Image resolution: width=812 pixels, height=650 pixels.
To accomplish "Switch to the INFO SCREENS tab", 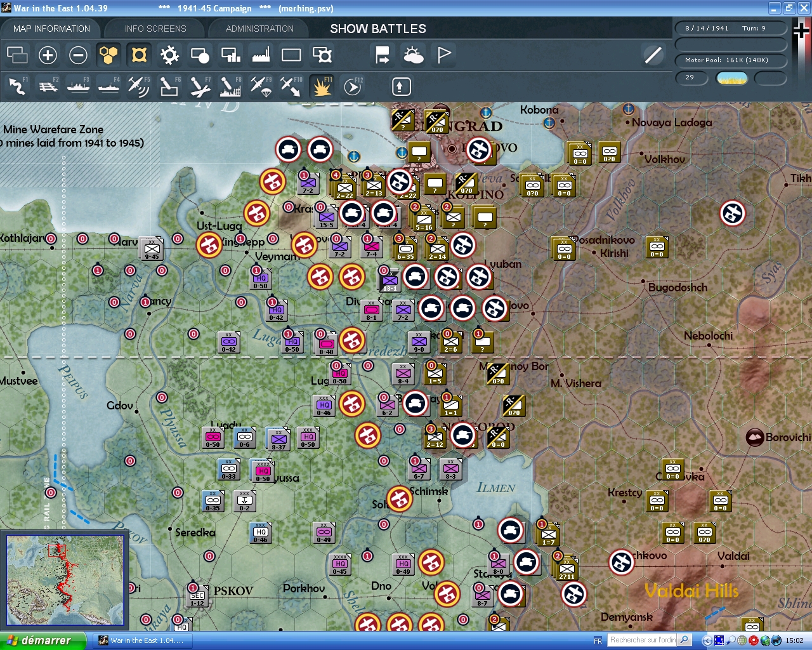I will 155,29.
